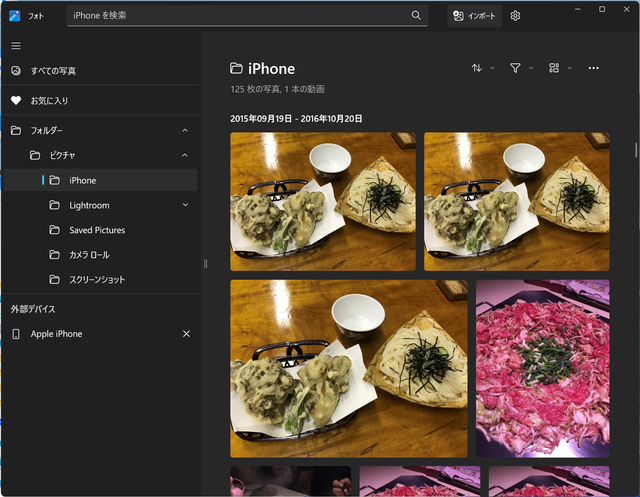
Task: Expand the Lightroom folder chevron
Action: coord(185,205)
